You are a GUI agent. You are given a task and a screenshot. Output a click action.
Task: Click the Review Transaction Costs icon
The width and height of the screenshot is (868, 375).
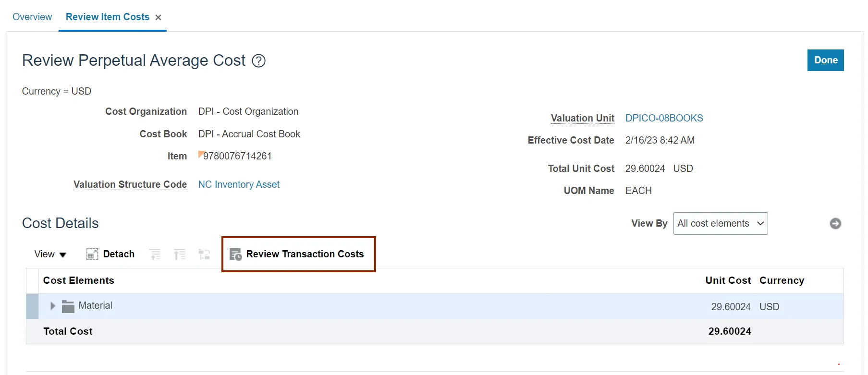pyautogui.click(x=235, y=254)
